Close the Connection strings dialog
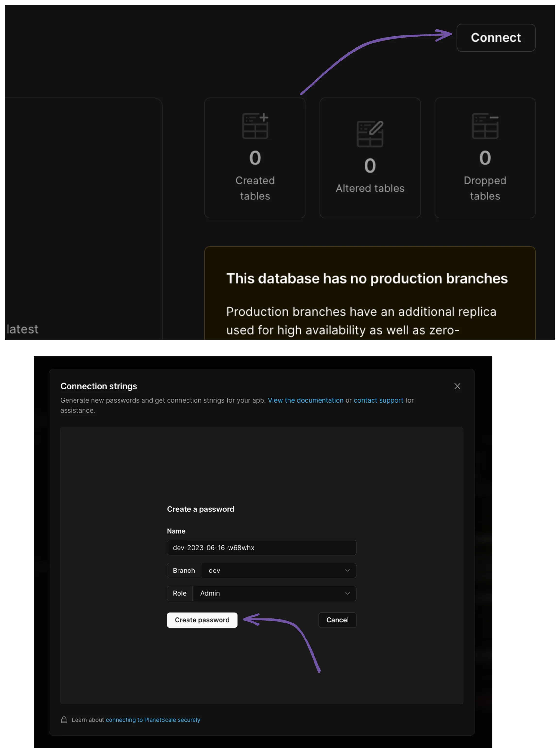 457,386
